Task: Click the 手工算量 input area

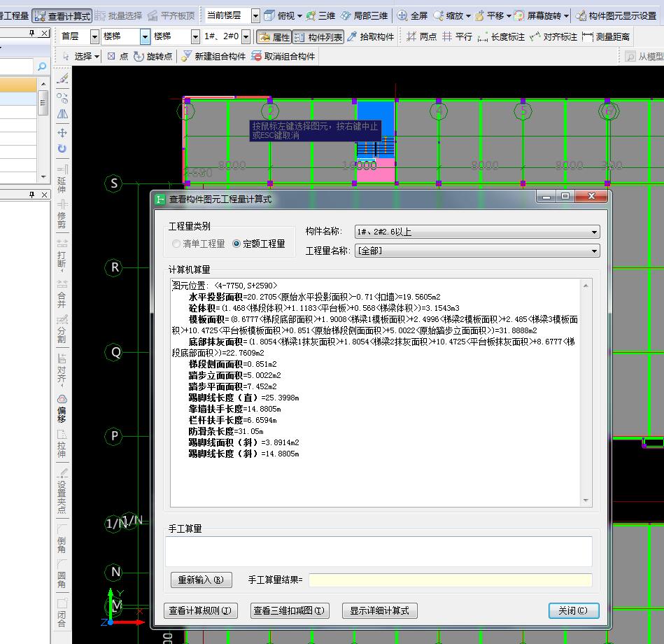Action: [379, 551]
